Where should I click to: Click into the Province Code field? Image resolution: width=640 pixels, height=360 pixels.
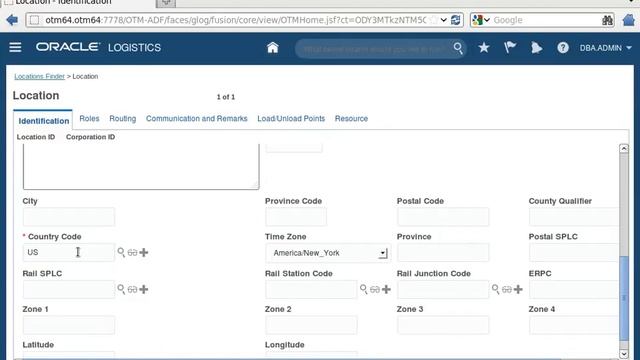pyautogui.click(x=296, y=217)
